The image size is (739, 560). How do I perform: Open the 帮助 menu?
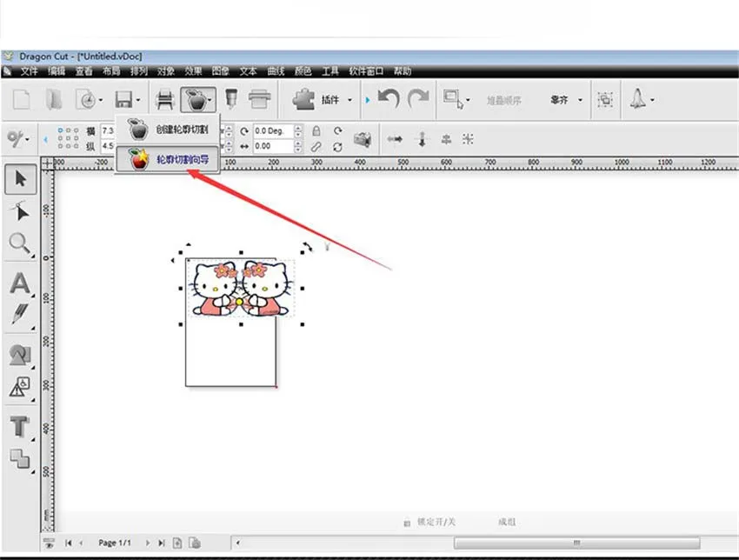pos(403,71)
